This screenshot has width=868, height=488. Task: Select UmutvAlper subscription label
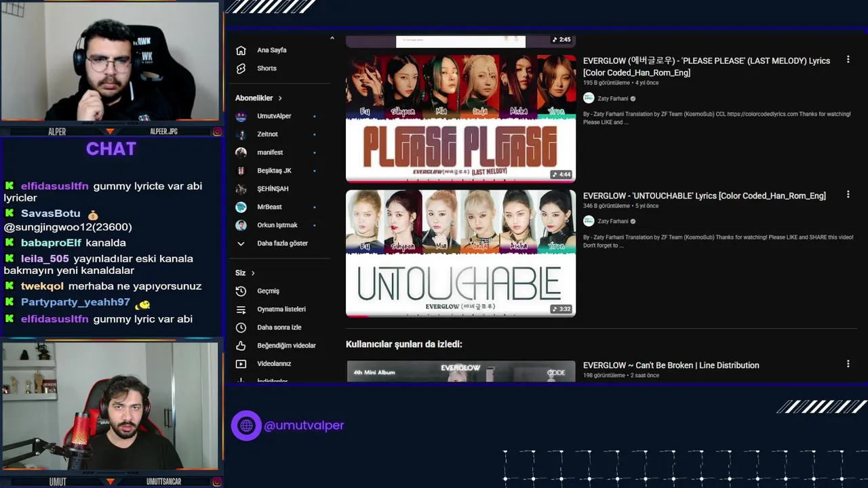(274, 117)
